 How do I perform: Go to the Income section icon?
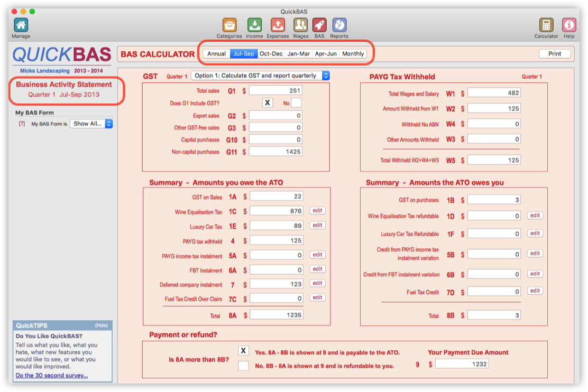point(254,25)
